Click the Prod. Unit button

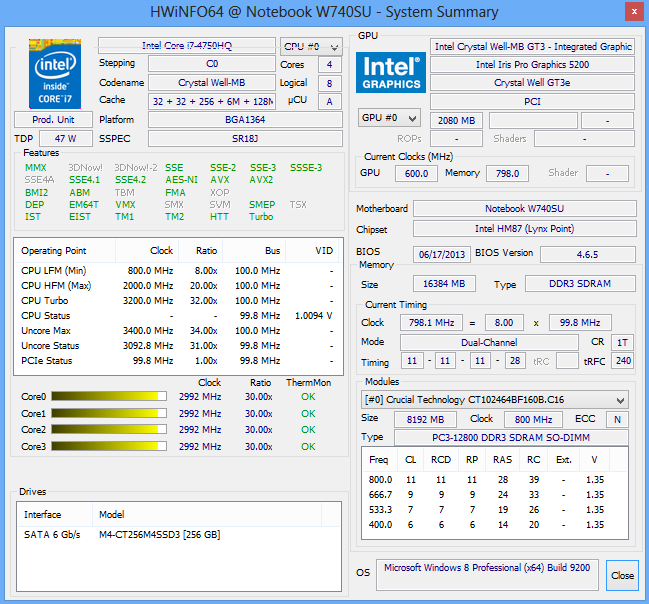pos(53,120)
